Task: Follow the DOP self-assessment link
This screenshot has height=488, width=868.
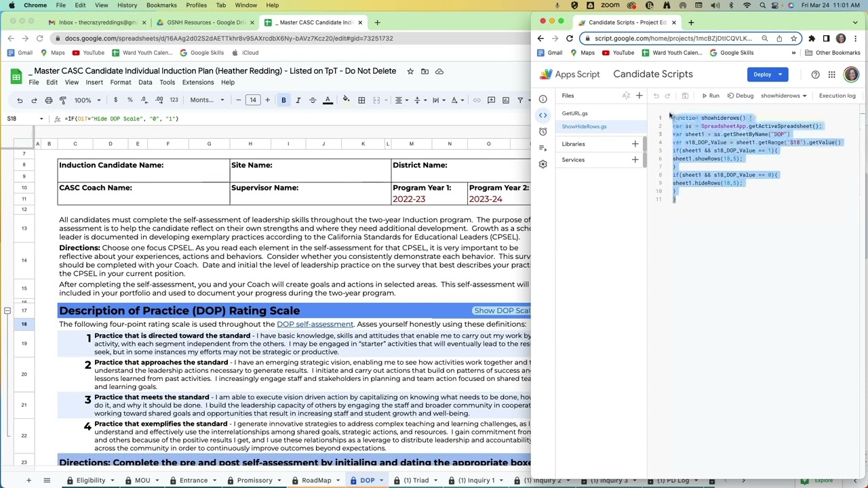Action: 315,324
